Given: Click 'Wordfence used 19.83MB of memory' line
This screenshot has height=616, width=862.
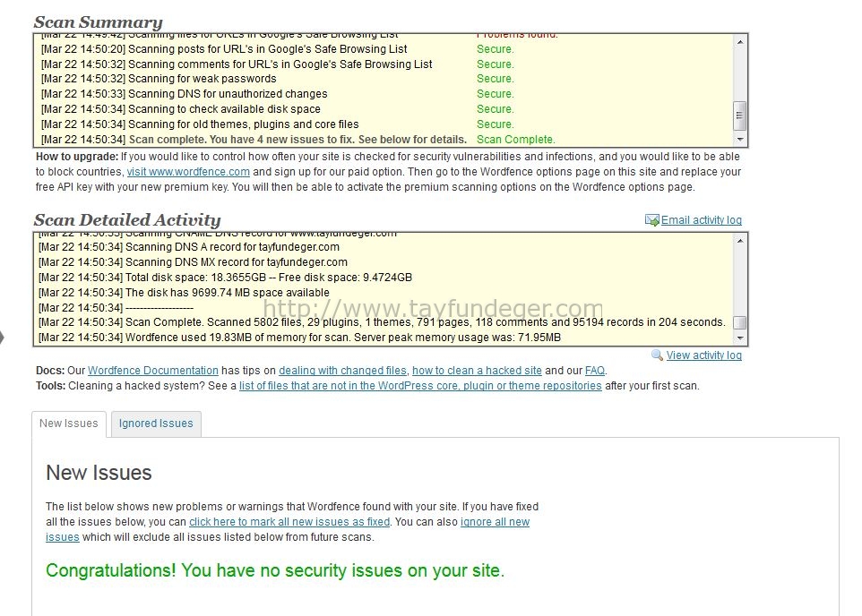Looking at the screenshot, I should [299, 338].
